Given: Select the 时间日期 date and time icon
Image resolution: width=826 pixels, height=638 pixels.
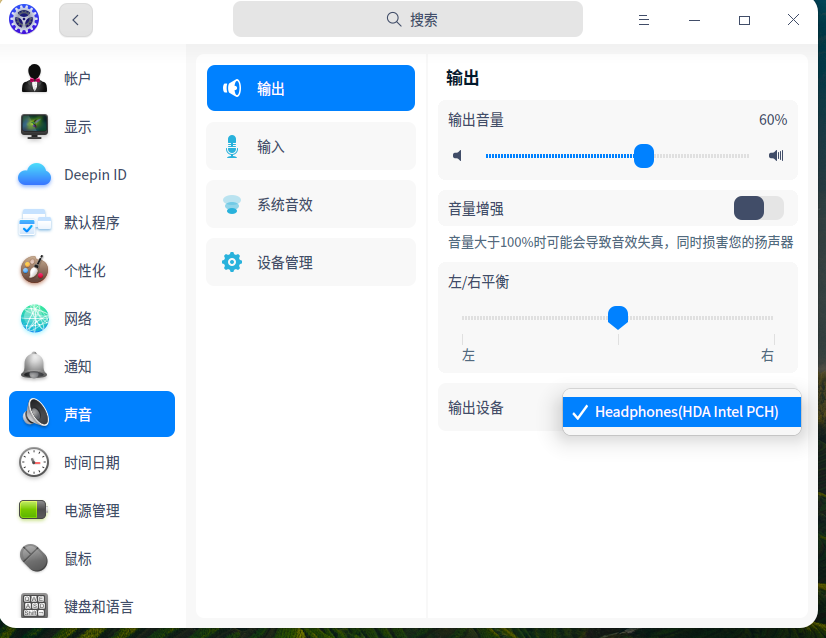Looking at the screenshot, I should click(32, 462).
